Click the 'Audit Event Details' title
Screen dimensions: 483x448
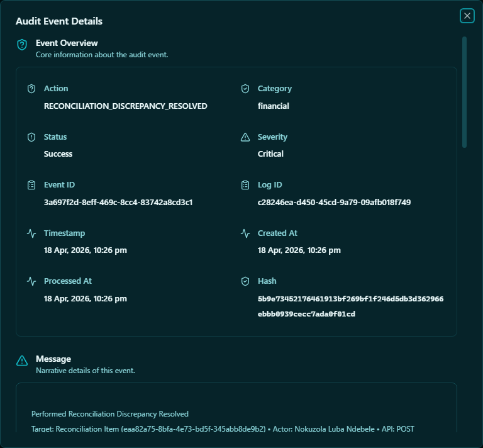click(x=59, y=21)
